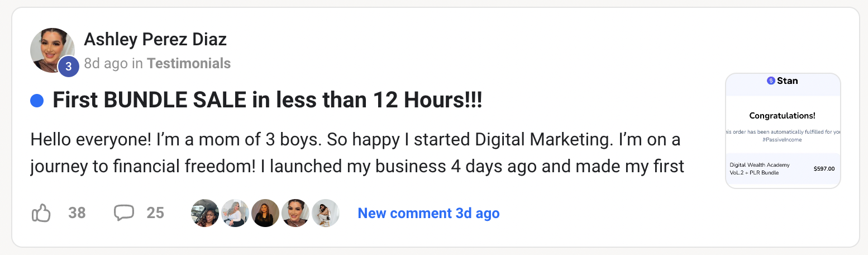Open the Testimonials category
This screenshot has width=868, height=255.
click(x=189, y=64)
